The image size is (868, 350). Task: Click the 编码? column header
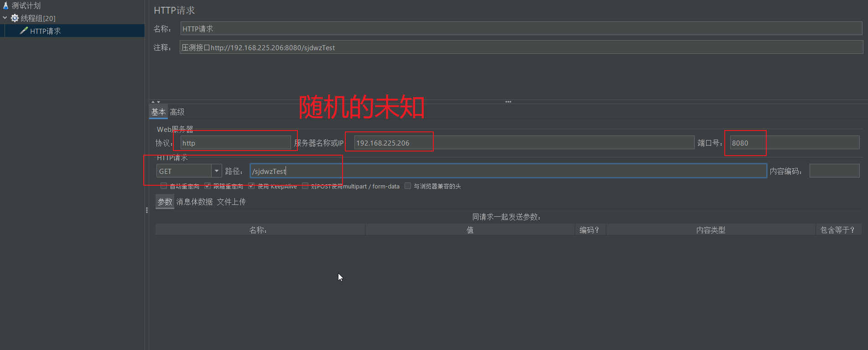[x=590, y=230]
